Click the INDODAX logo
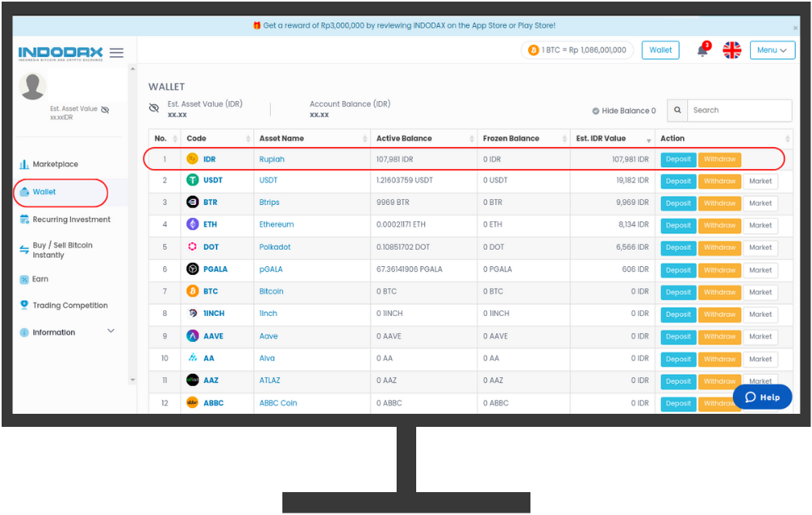The width and height of the screenshot is (812, 515). 60,53
